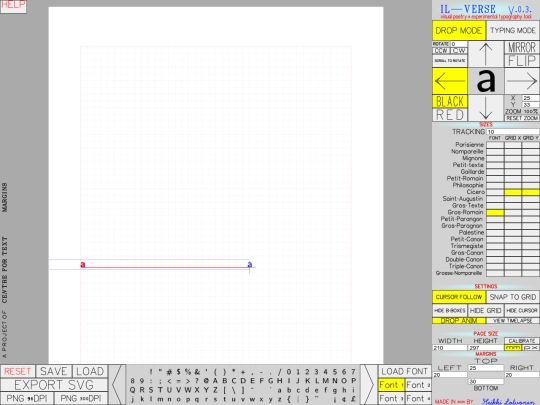Viewport: 540px width, 405px height.
Task: Choose Font 3 slot
Action: 391,398
